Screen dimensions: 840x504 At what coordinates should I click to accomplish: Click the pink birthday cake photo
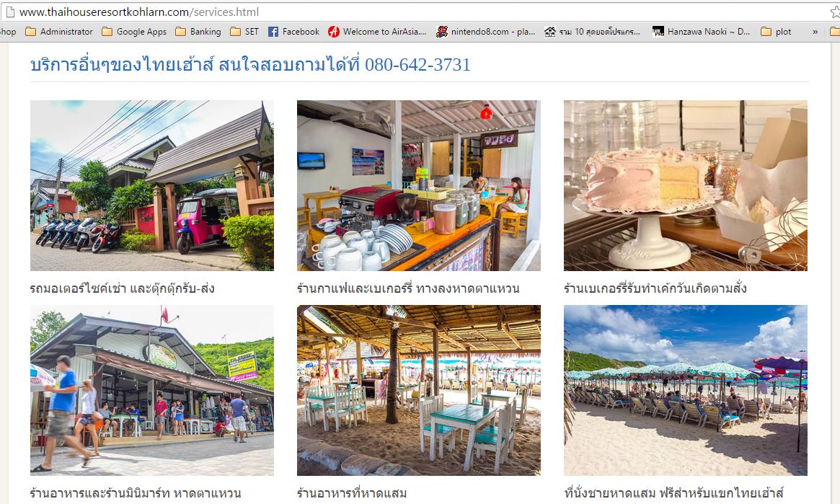click(685, 185)
